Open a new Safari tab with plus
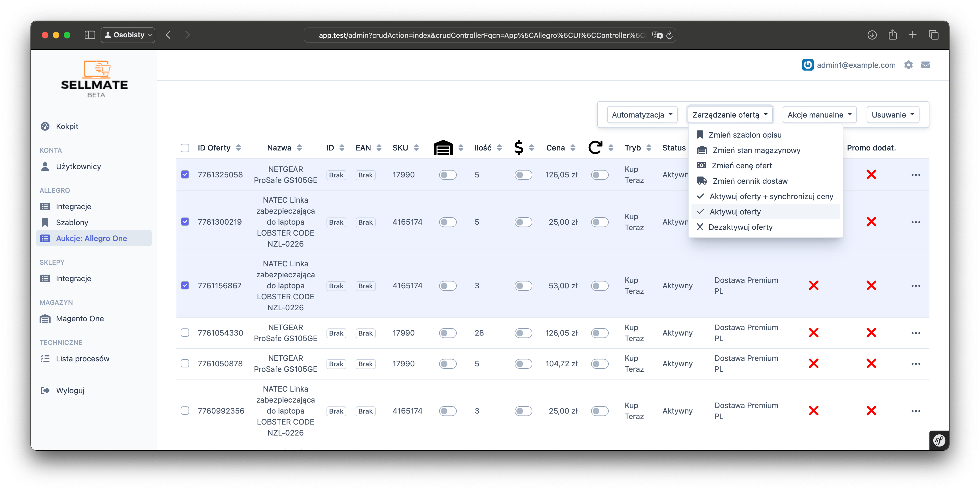980x491 pixels. (913, 35)
